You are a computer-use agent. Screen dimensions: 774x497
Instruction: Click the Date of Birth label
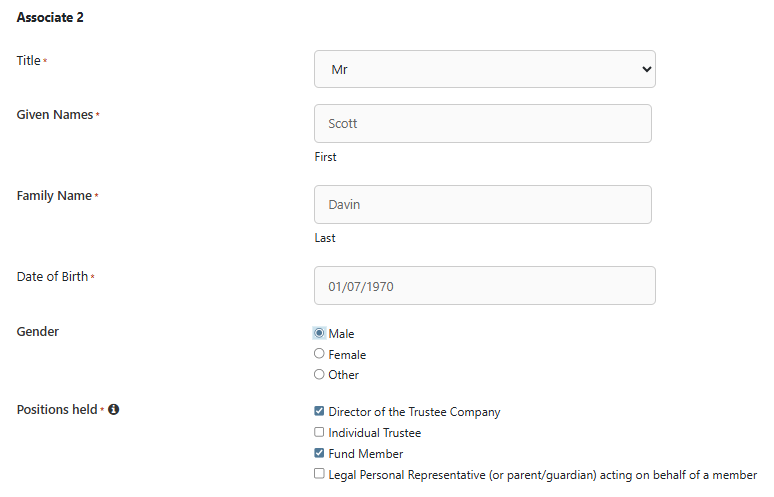point(52,277)
